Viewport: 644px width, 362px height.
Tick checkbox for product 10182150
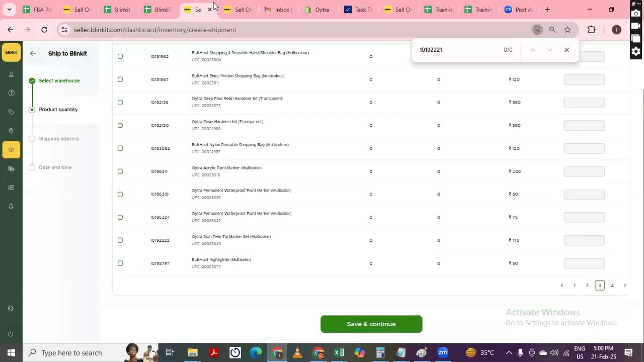[120, 125]
